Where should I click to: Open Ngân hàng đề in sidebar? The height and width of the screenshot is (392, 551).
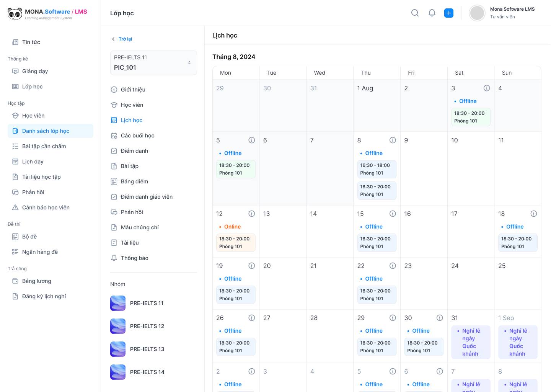(x=40, y=252)
